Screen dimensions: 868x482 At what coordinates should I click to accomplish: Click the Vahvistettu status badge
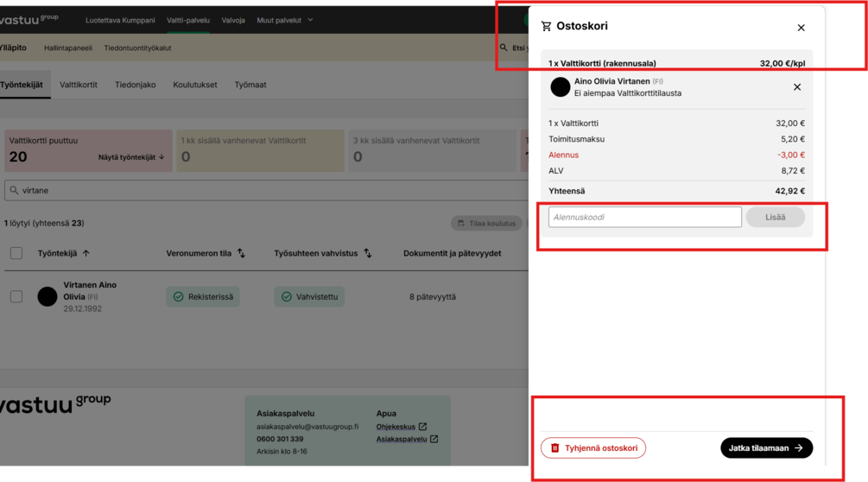pos(309,296)
